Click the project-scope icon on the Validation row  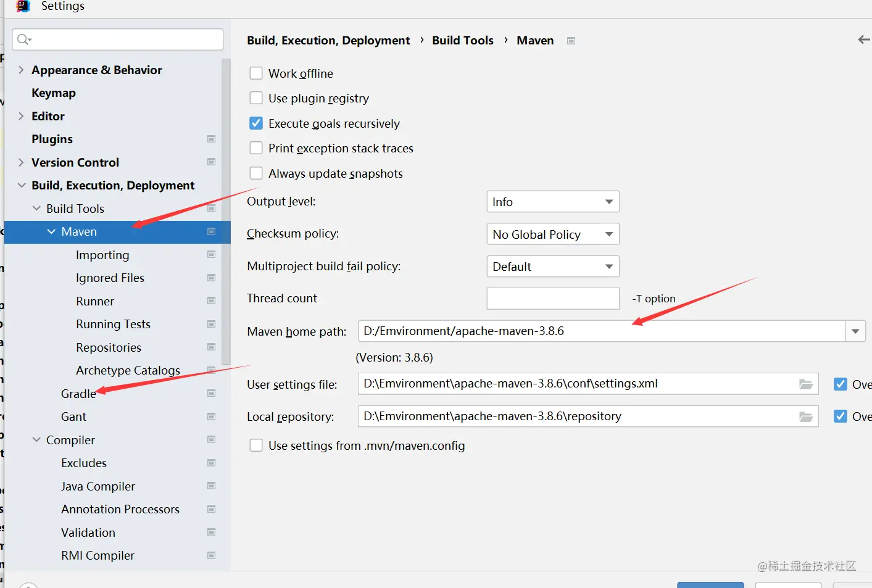(x=212, y=532)
